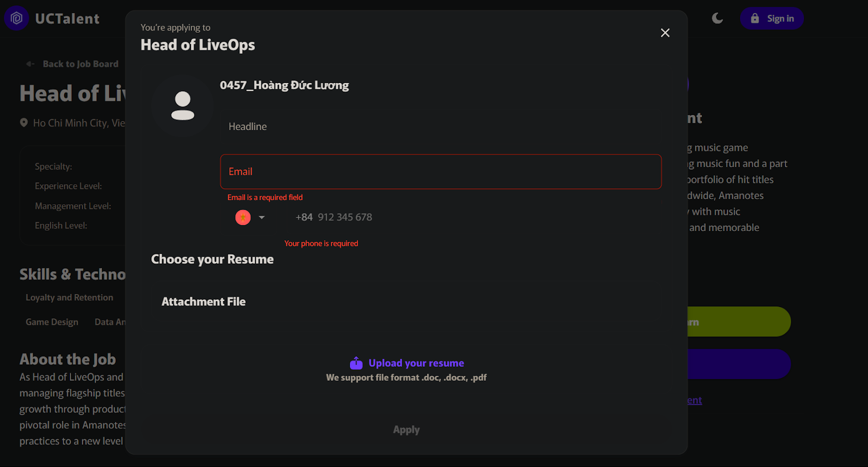
Task: Click the supported file format note
Action: [x=406, y=378]
